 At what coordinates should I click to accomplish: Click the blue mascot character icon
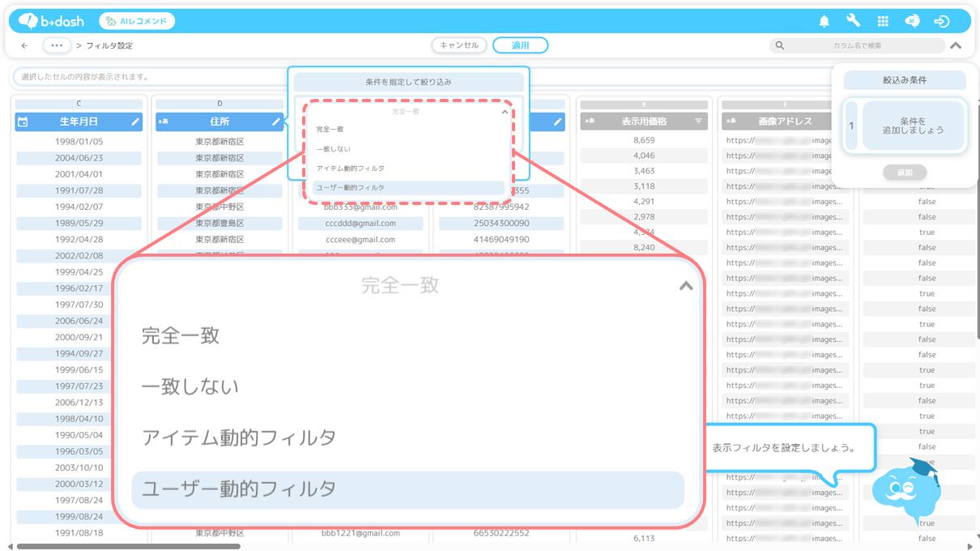(x=907, y=489)
